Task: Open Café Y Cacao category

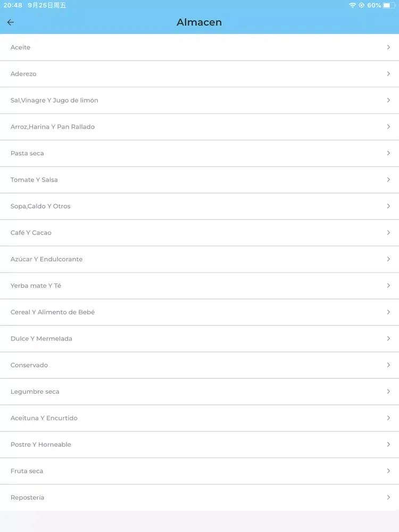Action: (199, 232)
